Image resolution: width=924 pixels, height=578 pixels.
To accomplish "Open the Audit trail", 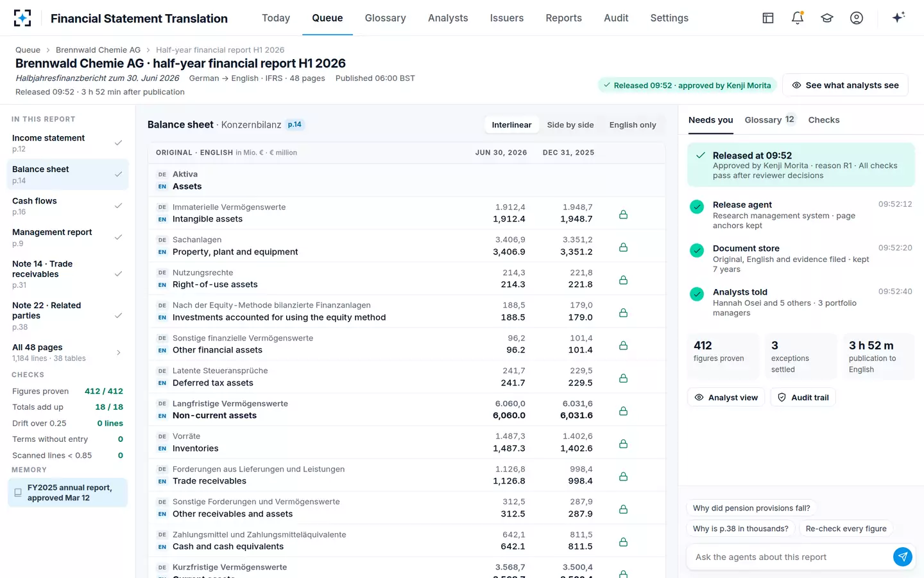I will tap(803, 398).
